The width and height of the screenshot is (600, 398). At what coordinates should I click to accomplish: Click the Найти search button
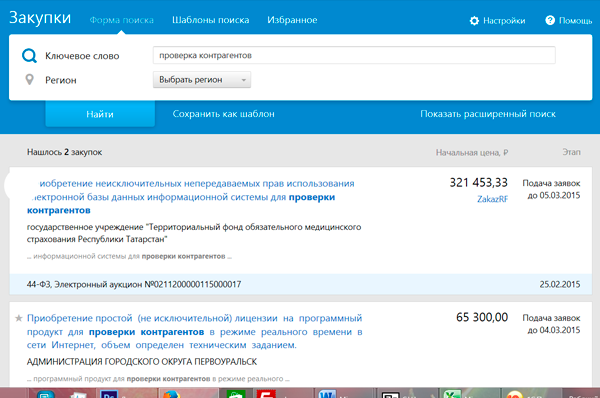[x=100, y=114]
